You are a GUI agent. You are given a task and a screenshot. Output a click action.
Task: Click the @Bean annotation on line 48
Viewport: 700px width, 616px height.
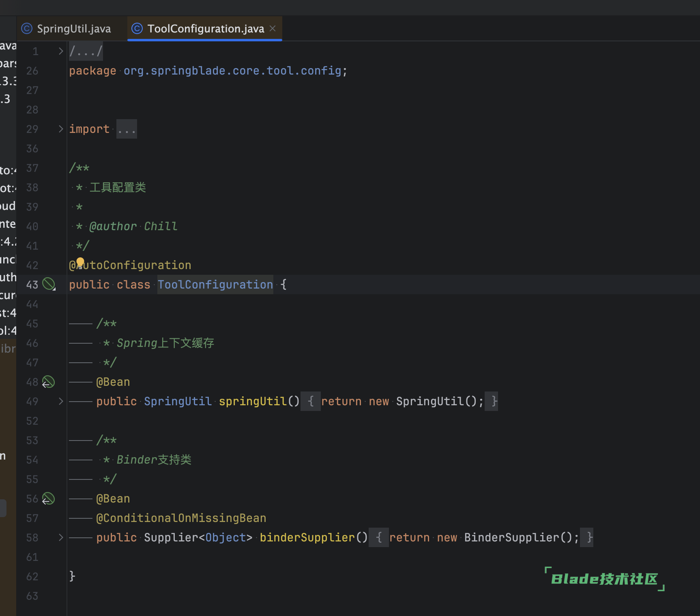113,382
